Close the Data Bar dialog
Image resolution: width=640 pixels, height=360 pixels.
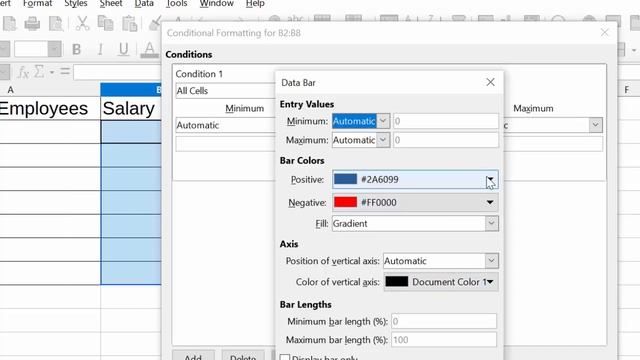(490, 82)
